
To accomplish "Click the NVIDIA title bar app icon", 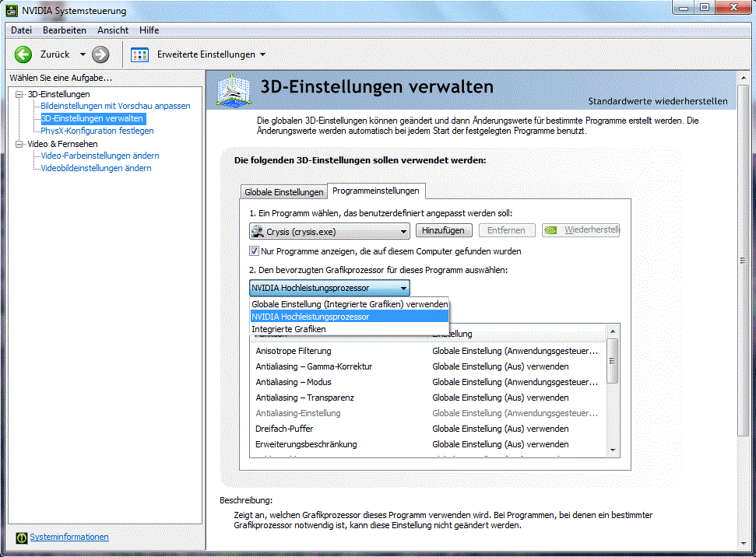I will (12, 10).
